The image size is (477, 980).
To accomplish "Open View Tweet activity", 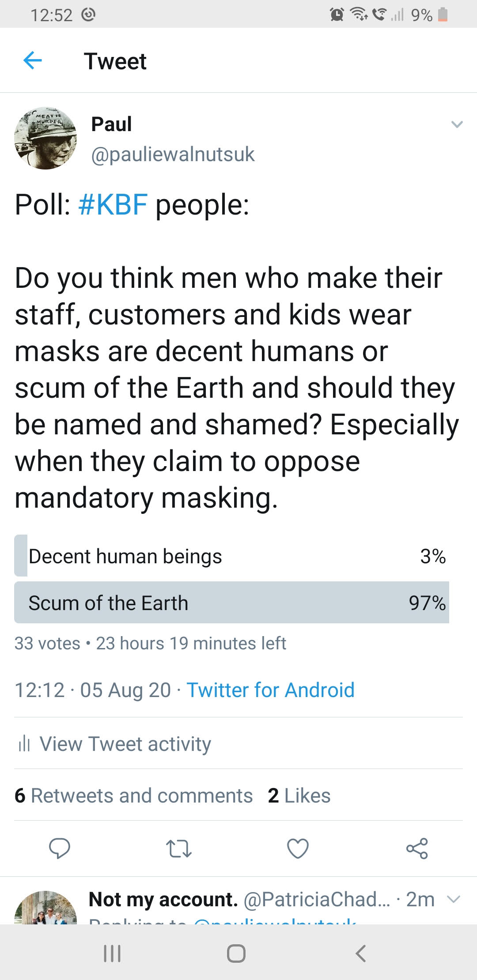I will click(x=125, y=744).
